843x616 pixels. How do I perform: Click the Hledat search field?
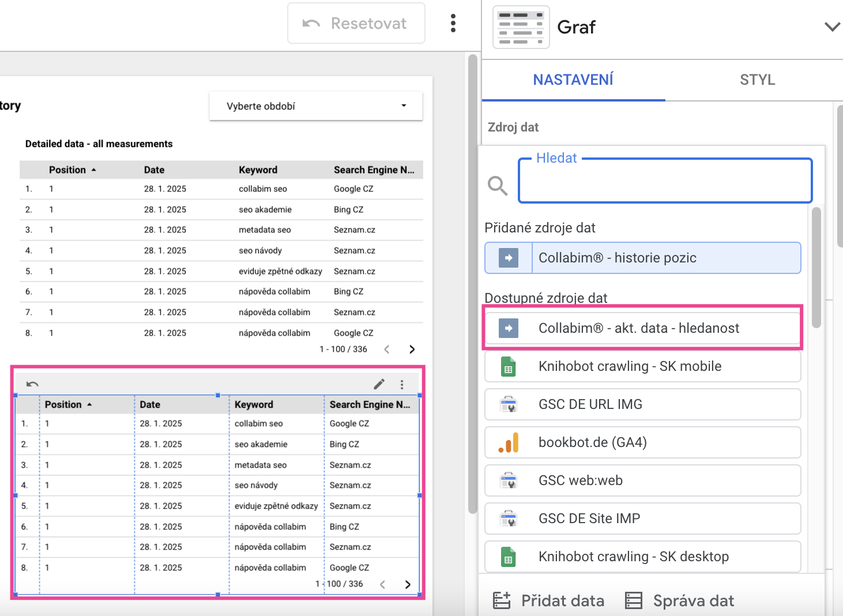click(x=665, y=181)
